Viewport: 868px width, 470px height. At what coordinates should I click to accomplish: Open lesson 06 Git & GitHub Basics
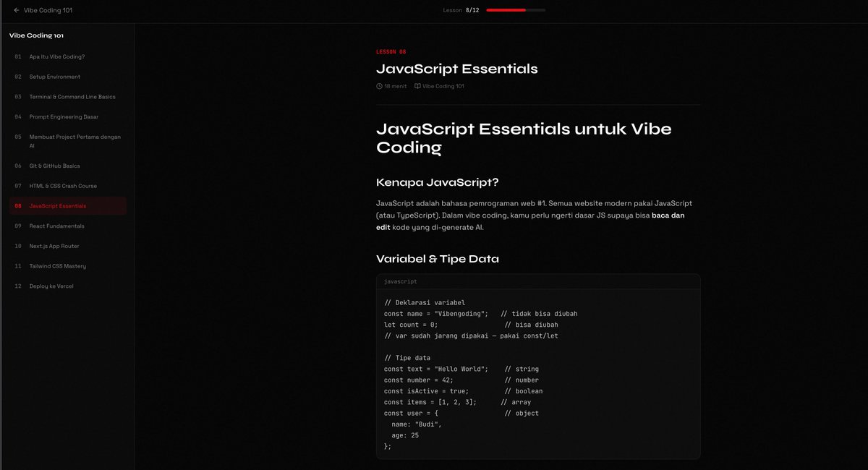(x=68, y=166)
